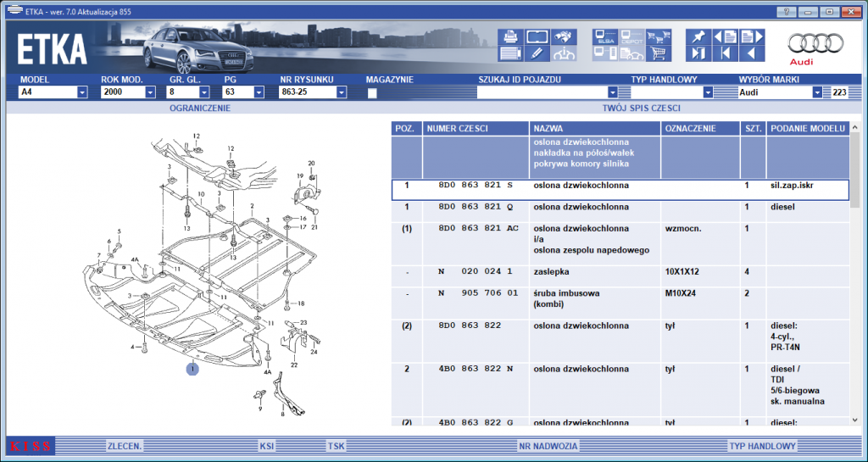Click the single shopping cart icon
This screenshot has width=868, height=462.
pyautogui.click(x=659, y=53)
